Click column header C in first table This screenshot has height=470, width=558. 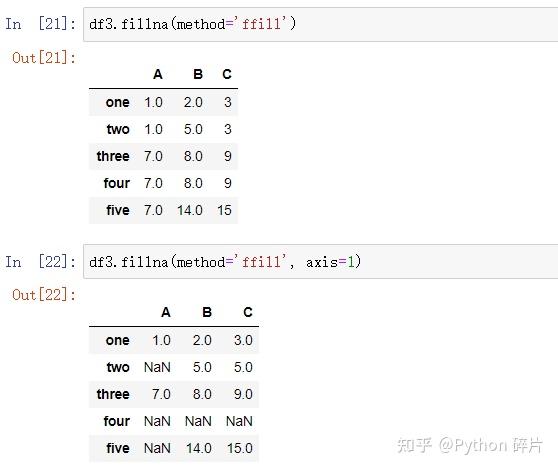(x=227, y=74)
